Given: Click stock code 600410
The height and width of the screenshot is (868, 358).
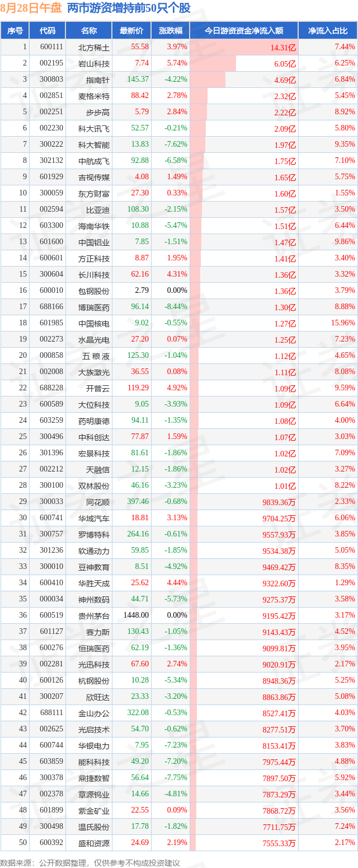Looking at the screenshot, I should click(51, 583).
